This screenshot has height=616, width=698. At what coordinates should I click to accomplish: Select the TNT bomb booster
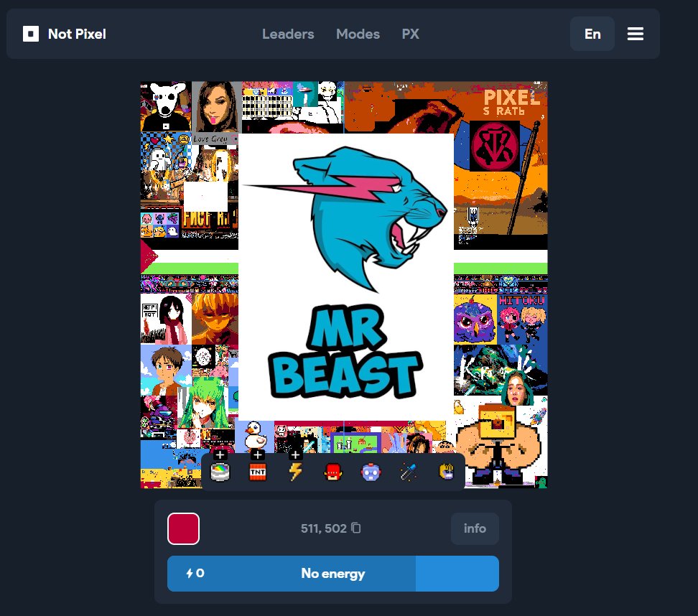tap(258, 472)
